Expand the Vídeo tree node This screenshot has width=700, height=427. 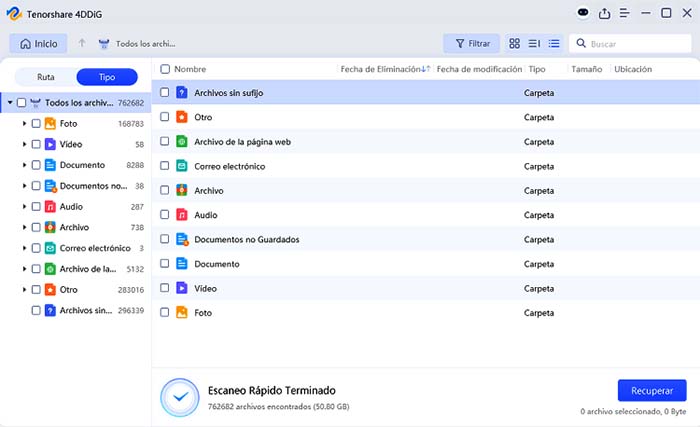click(25, 144)
